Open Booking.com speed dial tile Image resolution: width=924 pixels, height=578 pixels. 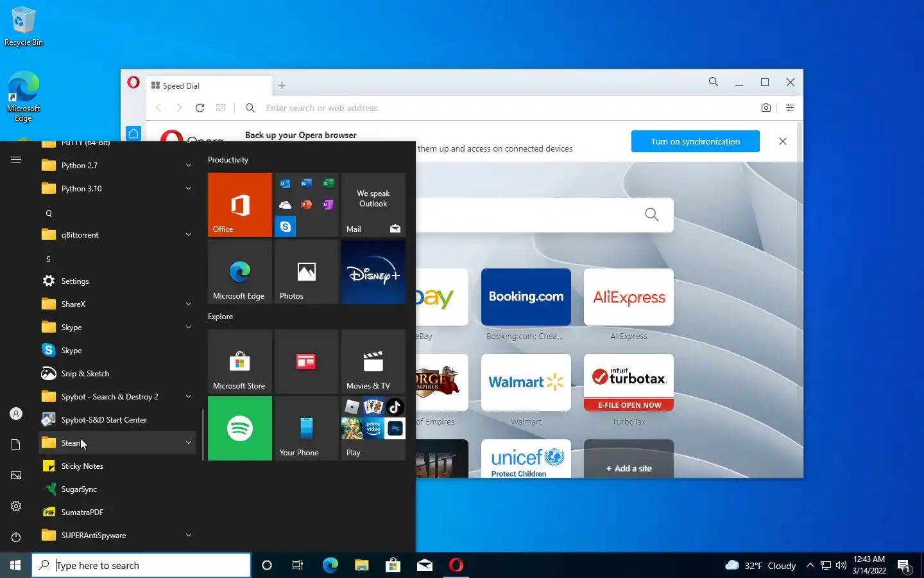tap(526, 297)
